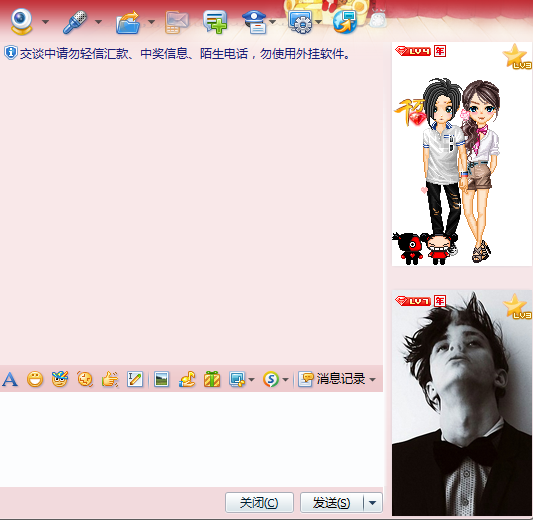Send a gift with the gift box icon
Screen dimensions: 533x520
(212, 379)
